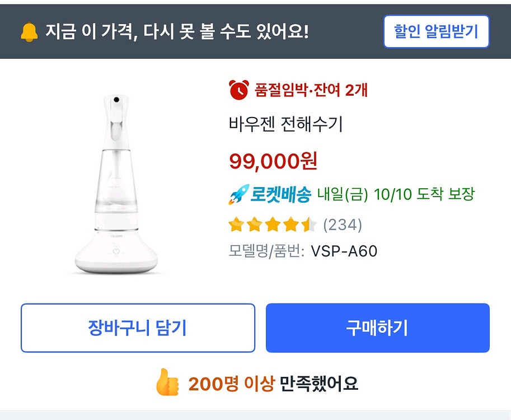Open the 바우젠 전해수기 product title
This screenshot has width=511, height=420.
click(285, 124)
